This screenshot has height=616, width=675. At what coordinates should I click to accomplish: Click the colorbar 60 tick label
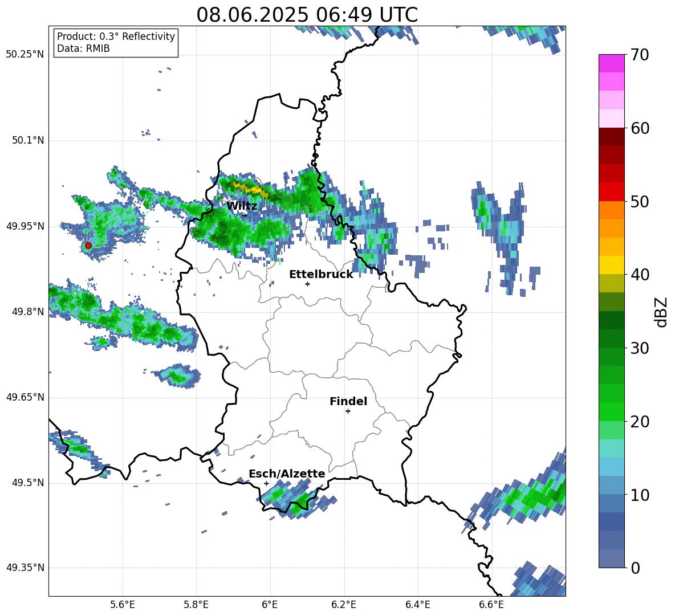640,128
